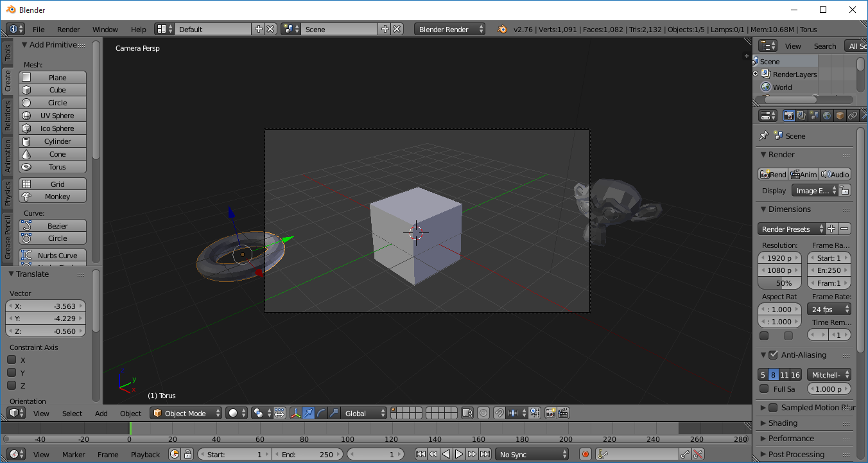Viewport: 868px width, 463px height.
Task: Set anti-aliasing samples to 16
Action: pyautogui.click(x=796, y=374)
